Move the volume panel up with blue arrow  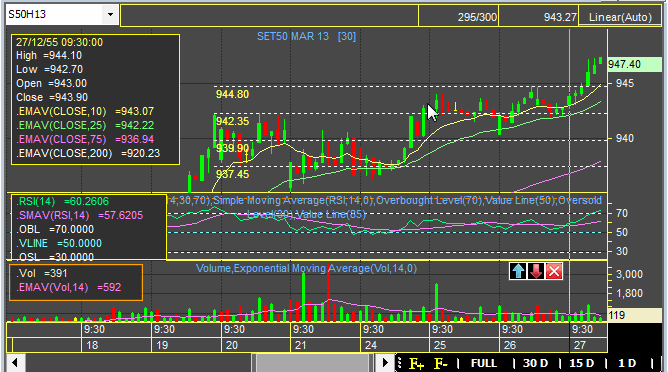pos(518,271)
